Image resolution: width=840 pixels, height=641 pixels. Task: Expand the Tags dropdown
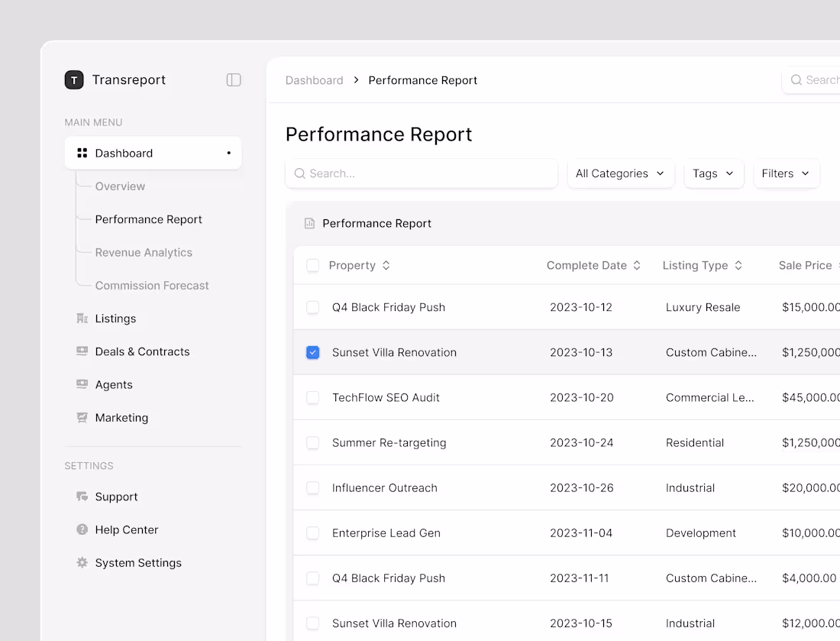713,173
